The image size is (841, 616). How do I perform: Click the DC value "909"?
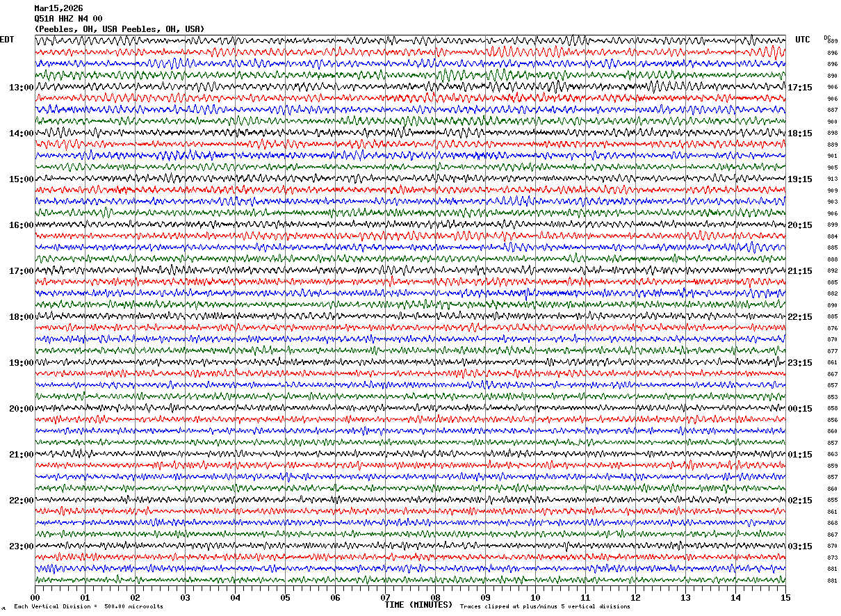coord(832,191)
